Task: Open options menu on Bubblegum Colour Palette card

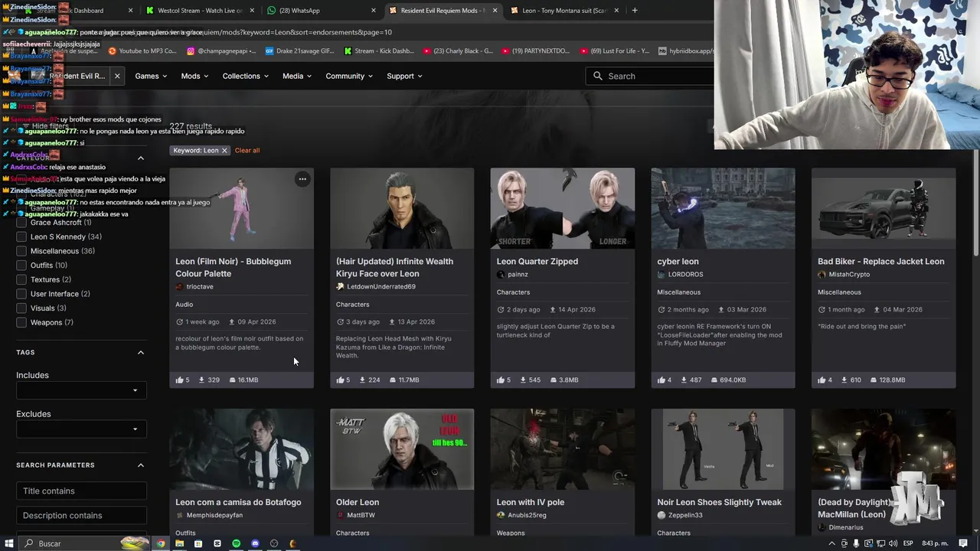Action: coord(302,179)
